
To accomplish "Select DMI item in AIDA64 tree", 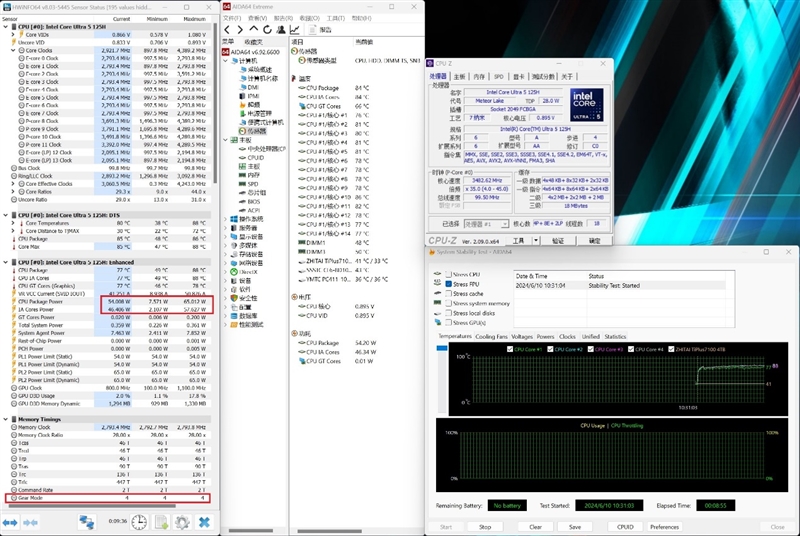I will [253, 87].
